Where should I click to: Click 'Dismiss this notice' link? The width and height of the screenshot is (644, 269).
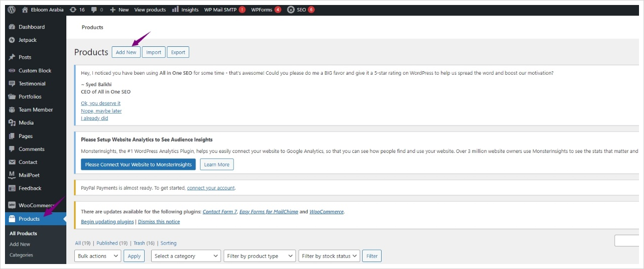pos(159,222)
